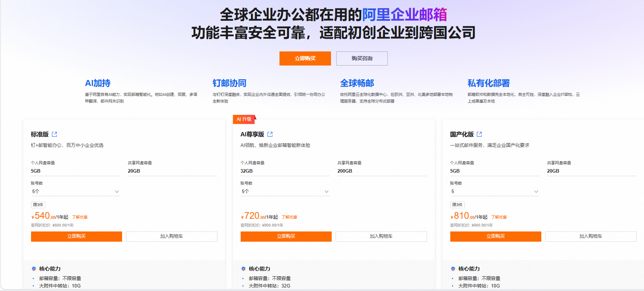644x291 pixels.
Task: Click AI领航，焕新企业邮箱智能新体验 subtitle
Action: (275, 145)
